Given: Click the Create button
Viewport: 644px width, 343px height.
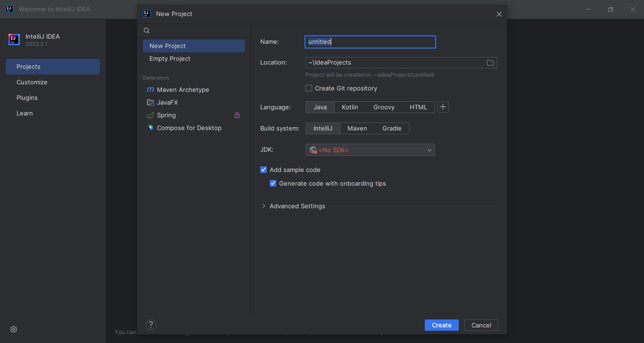Looking at the screenshot, I should click(442, 325).
